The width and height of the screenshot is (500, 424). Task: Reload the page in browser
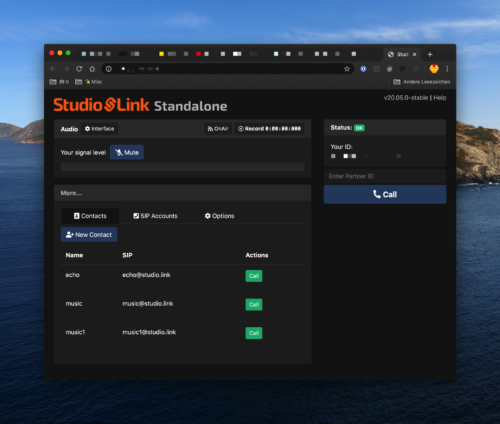tap(79, 69)
